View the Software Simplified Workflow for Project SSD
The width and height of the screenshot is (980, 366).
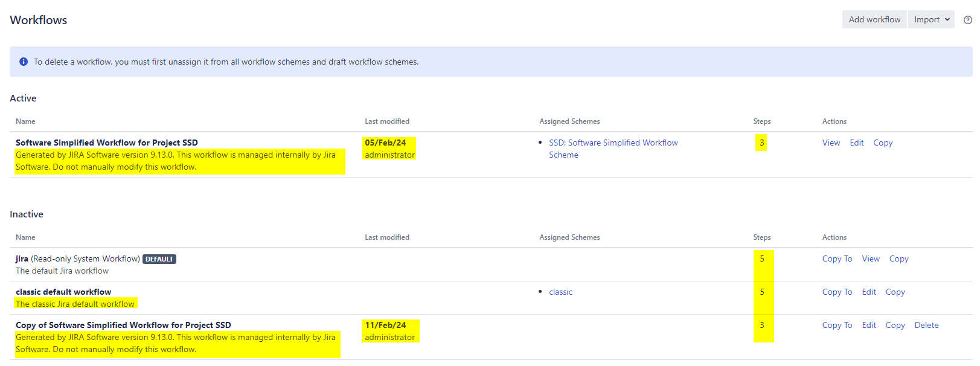[x=831, y=143]
